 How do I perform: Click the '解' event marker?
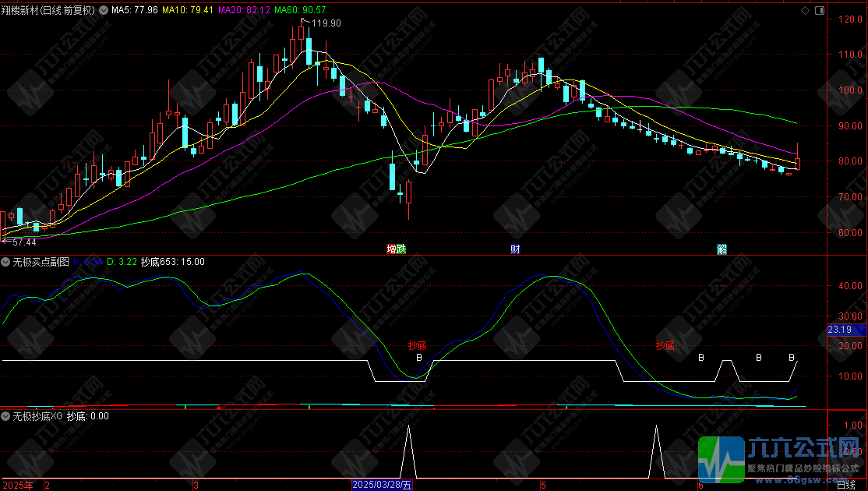tap(722, 249)
